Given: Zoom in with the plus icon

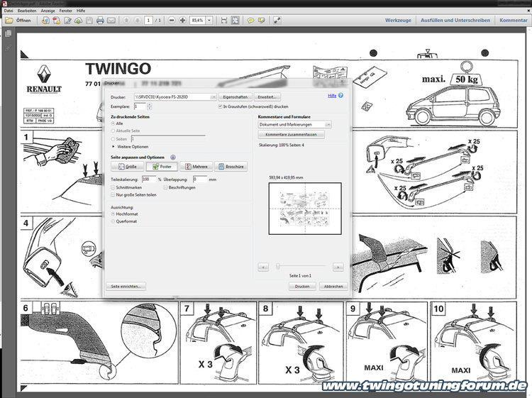Looking at the screenshot, I should [182, 21].
